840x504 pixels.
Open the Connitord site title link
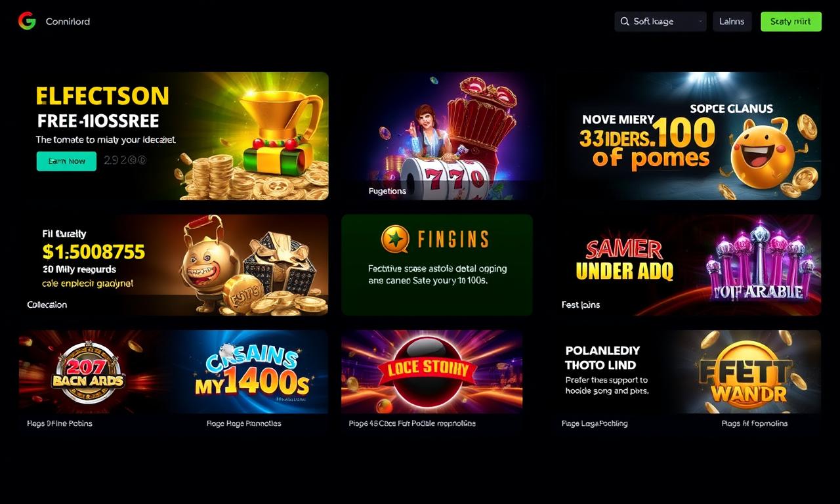pyautogui.click(x=68, y=22)
